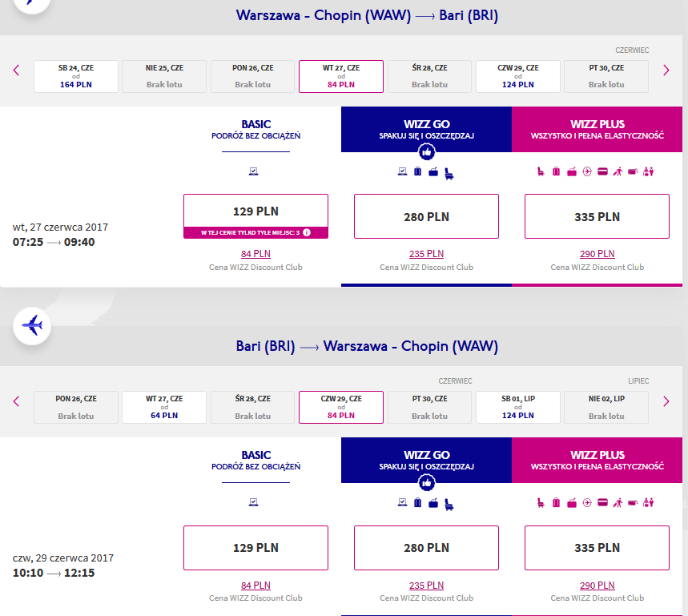Click outbound WIZZ GO column header
Screen dimensions: 688x616
coord(426,130)
